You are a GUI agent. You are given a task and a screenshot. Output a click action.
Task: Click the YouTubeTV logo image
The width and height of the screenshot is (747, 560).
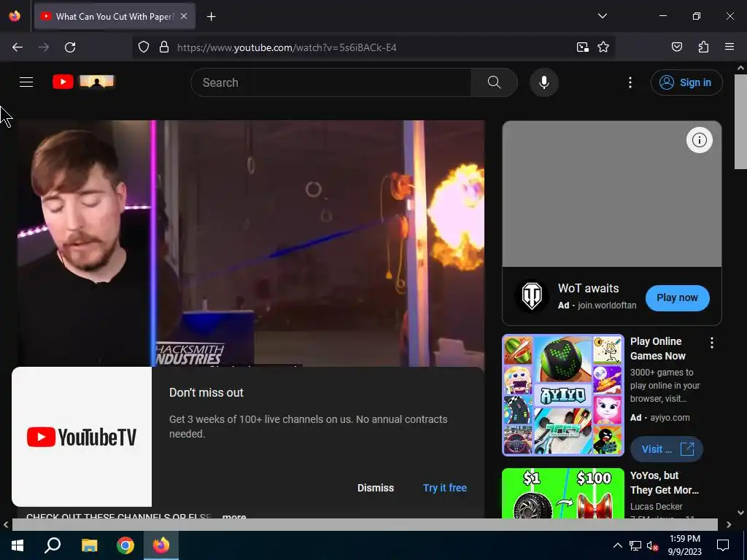point(82,437)
